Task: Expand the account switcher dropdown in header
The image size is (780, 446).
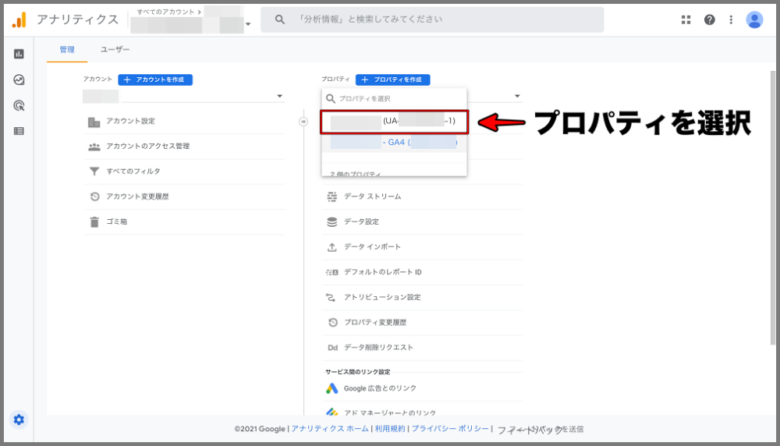Action: (x=248, y=24)
